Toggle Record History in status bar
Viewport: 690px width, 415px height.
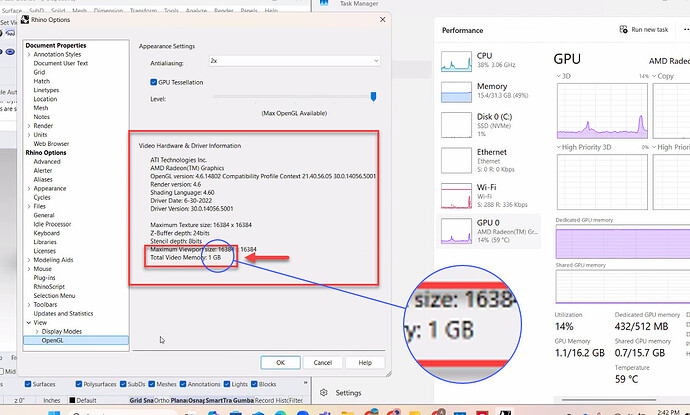272,400
